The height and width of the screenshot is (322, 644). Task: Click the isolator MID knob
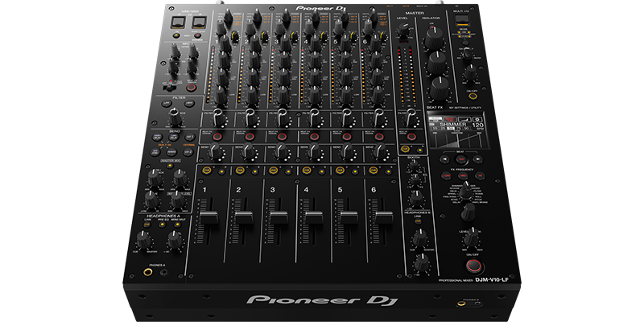pos(436,63)
